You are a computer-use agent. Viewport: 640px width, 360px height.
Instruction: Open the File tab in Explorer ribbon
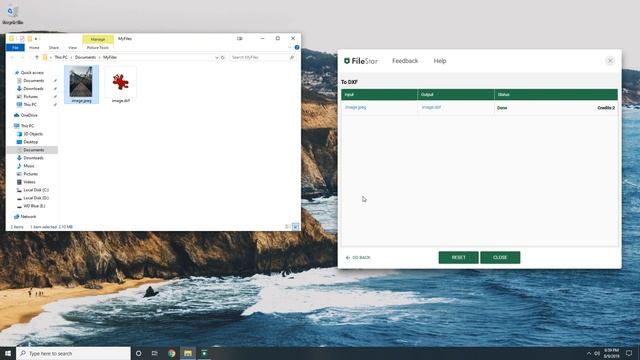(15, 48)
